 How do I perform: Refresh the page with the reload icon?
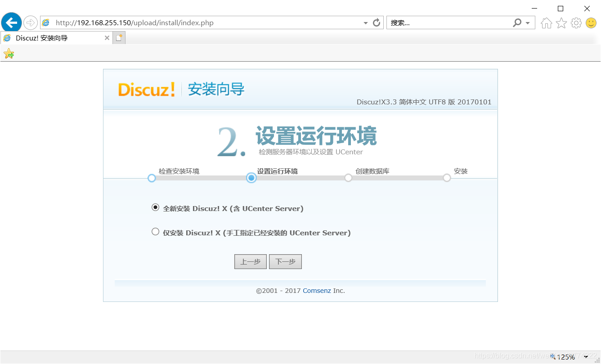click(377, 22)
